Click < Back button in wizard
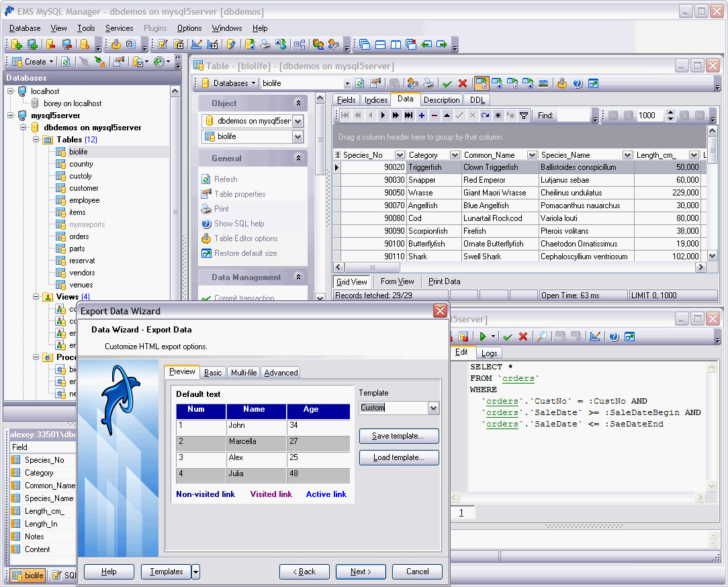Screen dimensions: 728x587 click(304, 572)
